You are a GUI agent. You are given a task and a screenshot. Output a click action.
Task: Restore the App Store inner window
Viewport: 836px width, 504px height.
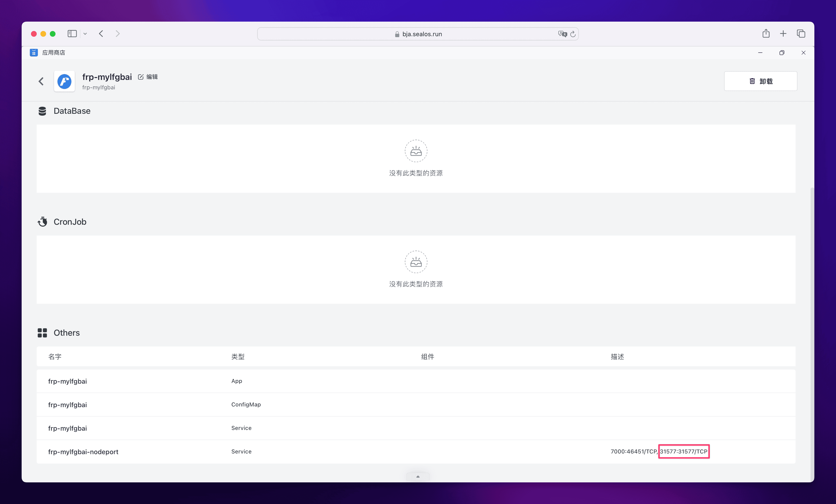point(782,53)
